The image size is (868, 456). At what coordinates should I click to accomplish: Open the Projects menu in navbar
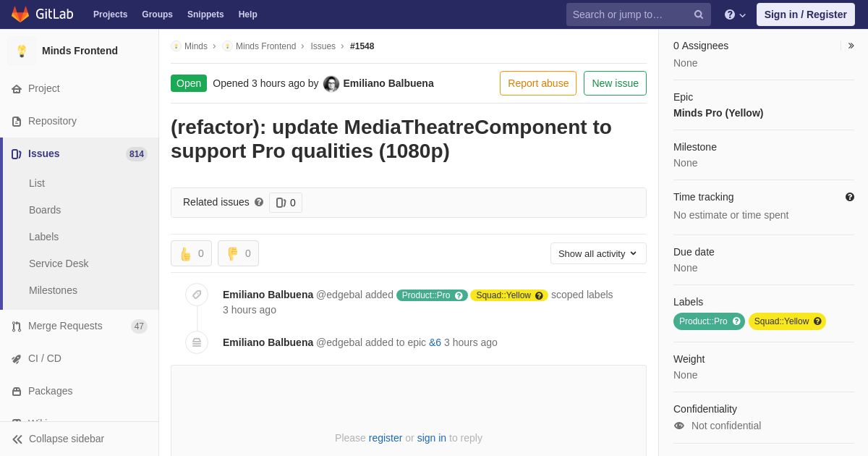(x=110, y=14)
